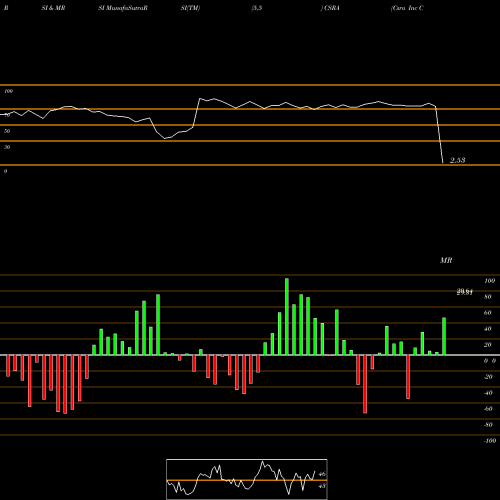This screenshot has width=500, height=500.
Task: Click the '(Csra Inc C' company title
Action: point(407,8)
